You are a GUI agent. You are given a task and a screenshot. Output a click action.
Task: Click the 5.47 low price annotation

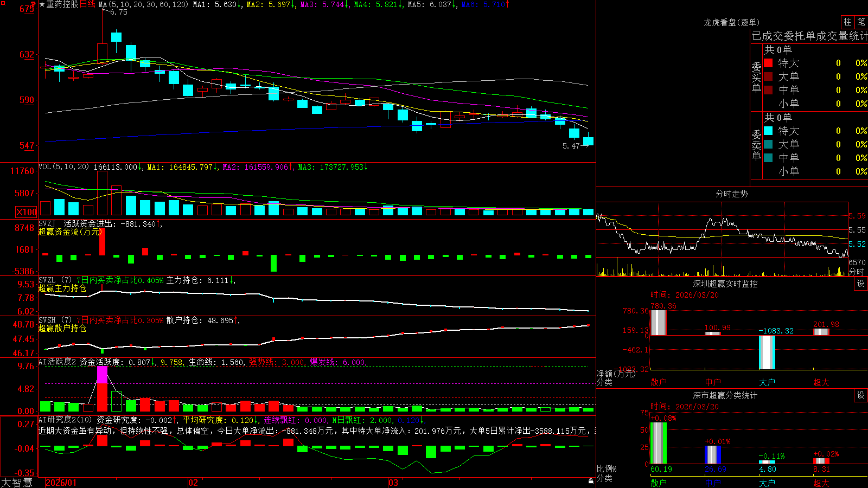571,146
